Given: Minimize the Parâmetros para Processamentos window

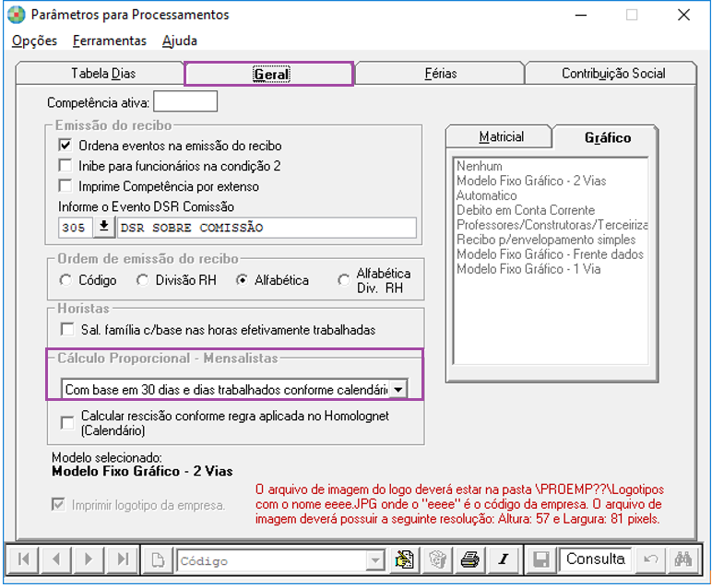Looking at the screenshot, I should (581, 15).
